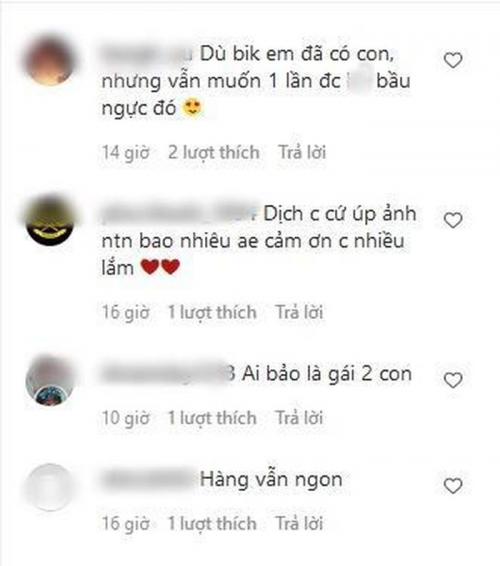
Task: View '1 lượt thích' on the second comment
Action: 212,312
